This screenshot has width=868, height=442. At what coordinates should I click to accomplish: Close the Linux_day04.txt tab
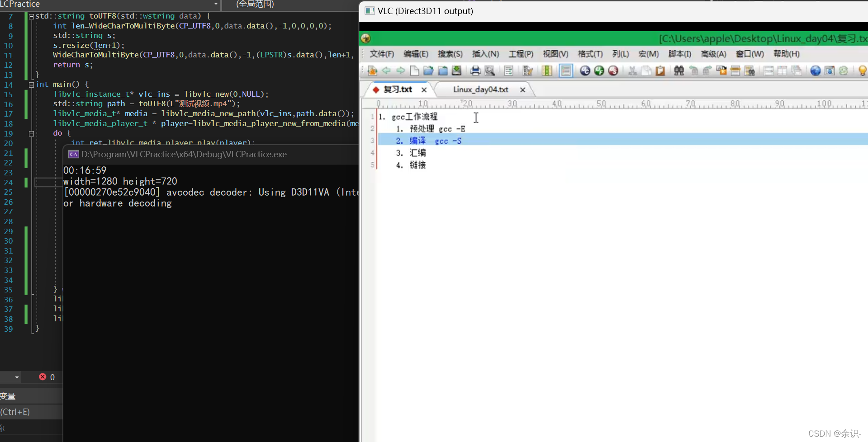coord(522,90)
